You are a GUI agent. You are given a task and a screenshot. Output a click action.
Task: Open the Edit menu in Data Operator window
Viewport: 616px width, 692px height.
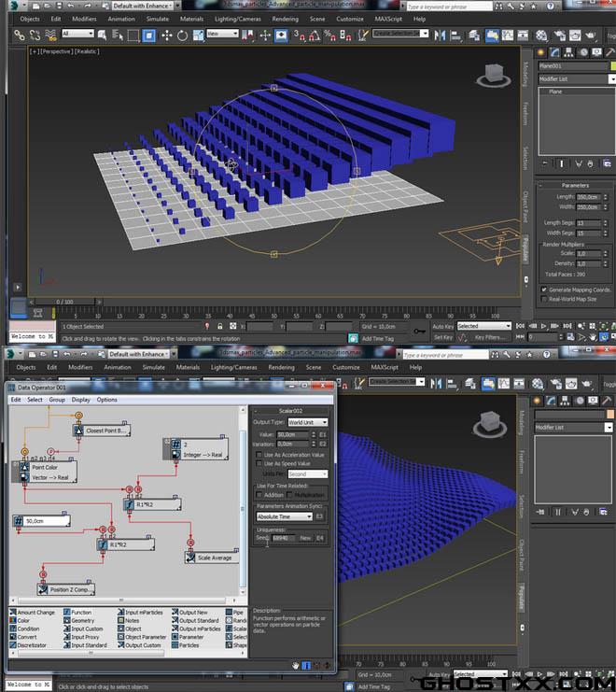pos(16,400)
